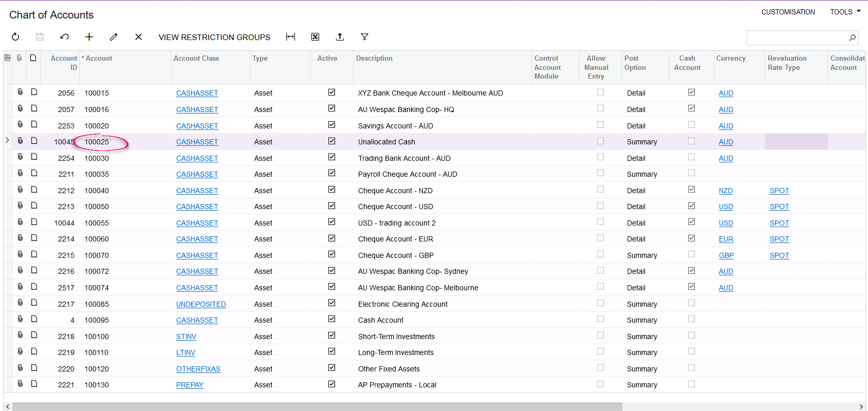Open the filter funnel icon

[x=364, y=37]
